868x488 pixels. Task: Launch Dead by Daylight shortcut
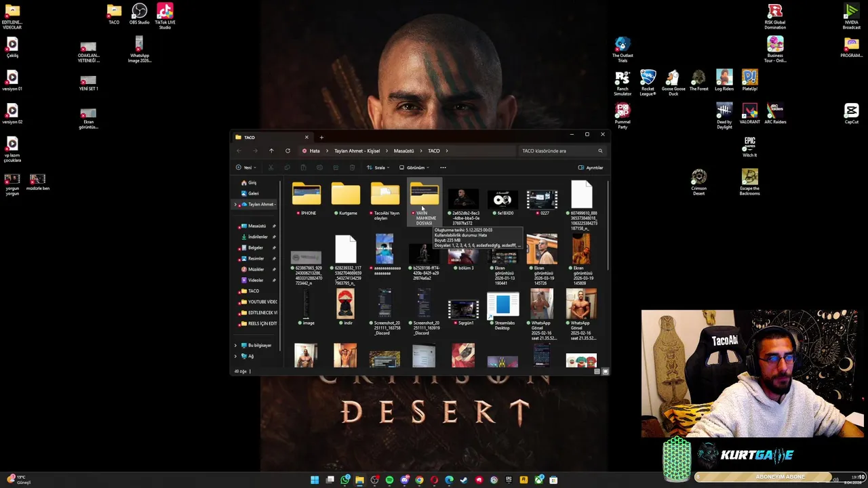pyautogui.click(x=724, y=116)
